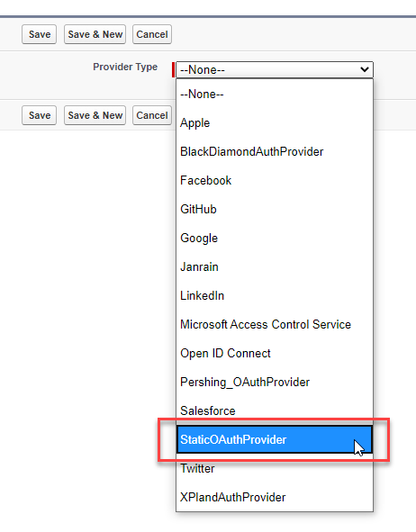Select XPlandAuthProvider at list bottom
Image resolution: width=416 pixels, height=532 pixels.
point(275,498)
